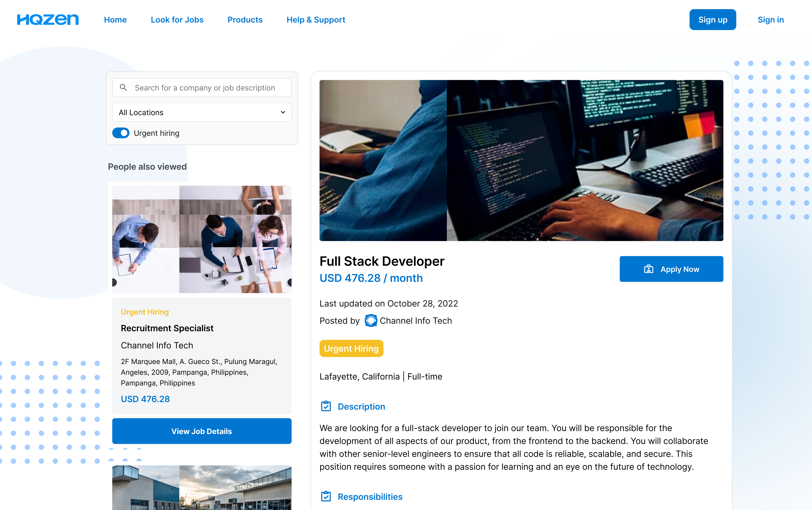This screenshot has height=510, width=812.
Task: Click the badge icon inside Apply Now
Action: pos(648,269)
